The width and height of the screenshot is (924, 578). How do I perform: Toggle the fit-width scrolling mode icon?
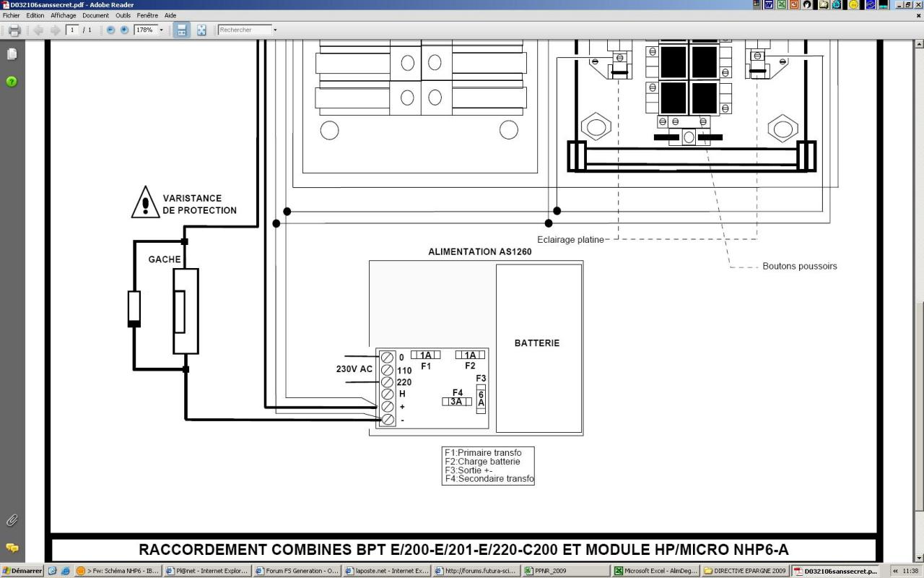coord(182,30)
